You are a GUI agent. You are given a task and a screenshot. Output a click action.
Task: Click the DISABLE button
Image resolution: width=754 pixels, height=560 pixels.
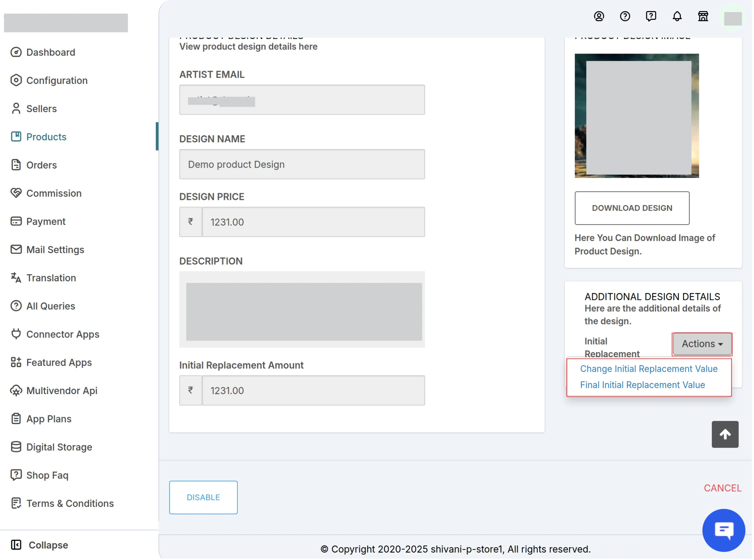pos(204,498)
